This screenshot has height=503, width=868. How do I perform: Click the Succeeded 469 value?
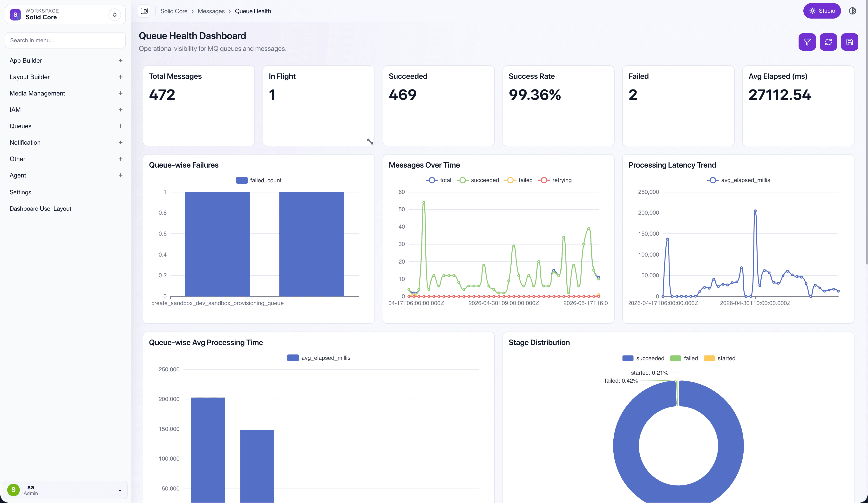click(x=403, y=95)
